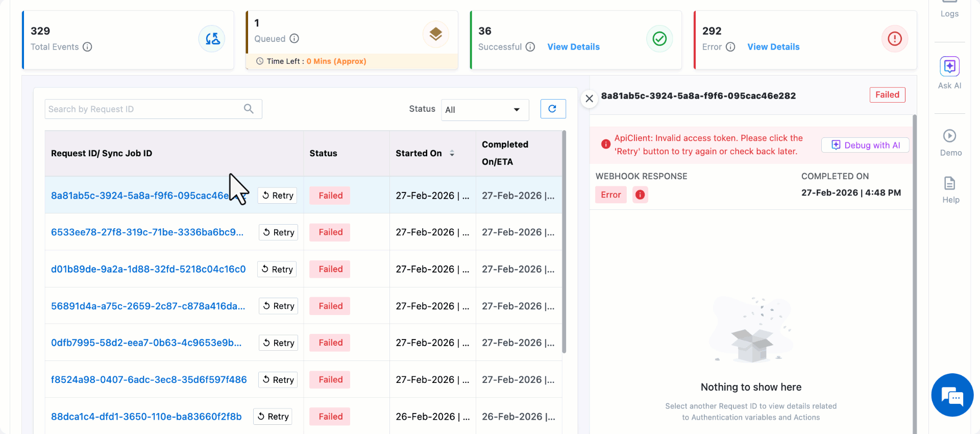Sort by Started On column arrow
The height and width of the screenshot is (434, 980).
452,153
